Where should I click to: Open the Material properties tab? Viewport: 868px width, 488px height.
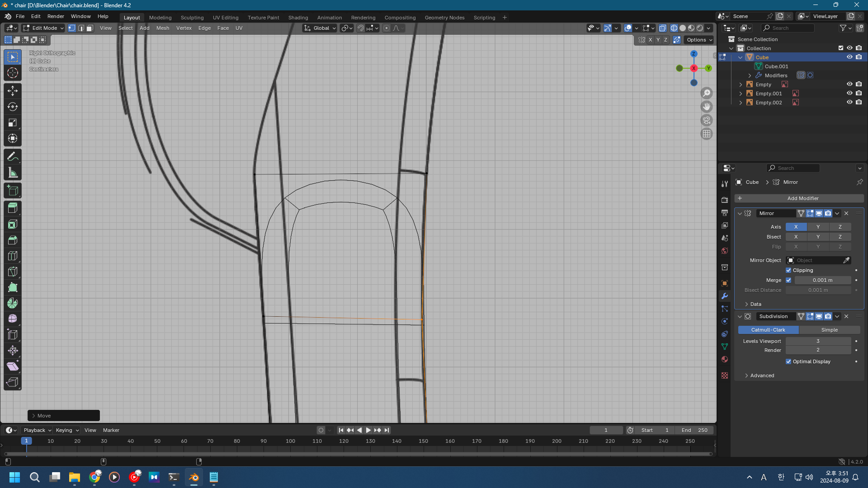tap(725, 359)
